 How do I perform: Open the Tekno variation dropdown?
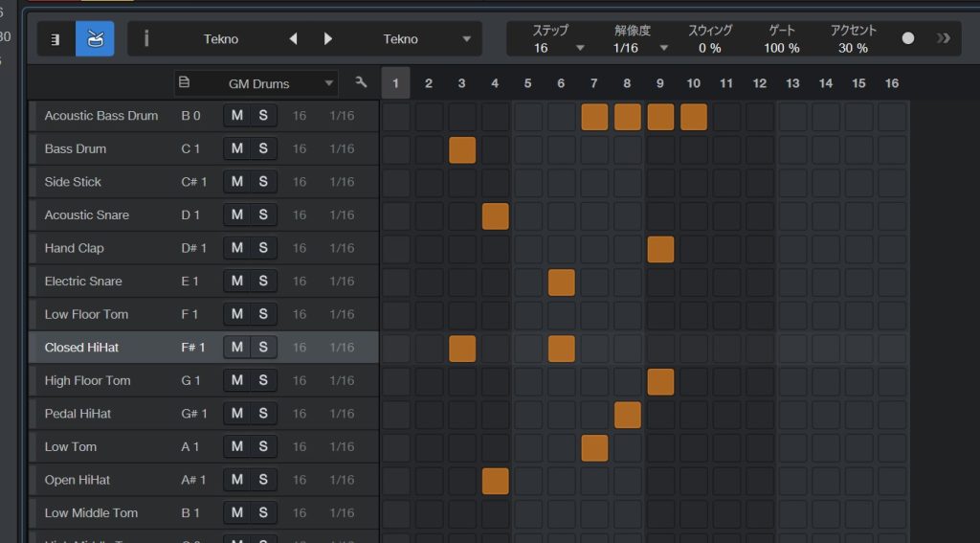point(466,39)
